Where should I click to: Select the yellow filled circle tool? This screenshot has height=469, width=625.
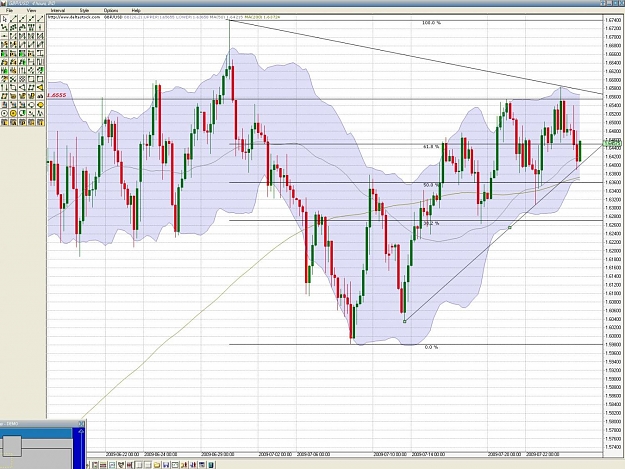tap(13, 113)
